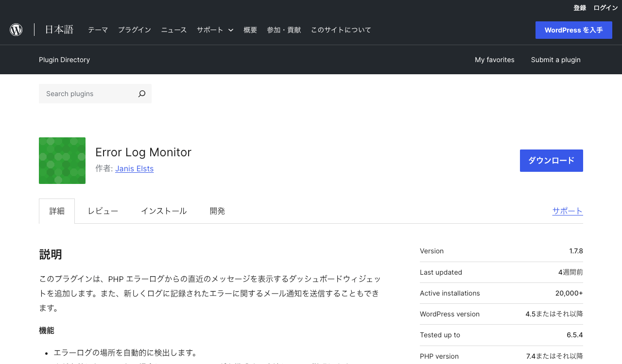Open My favorites link
This screenshot has height=364, width=622.
tap(495, 60)
